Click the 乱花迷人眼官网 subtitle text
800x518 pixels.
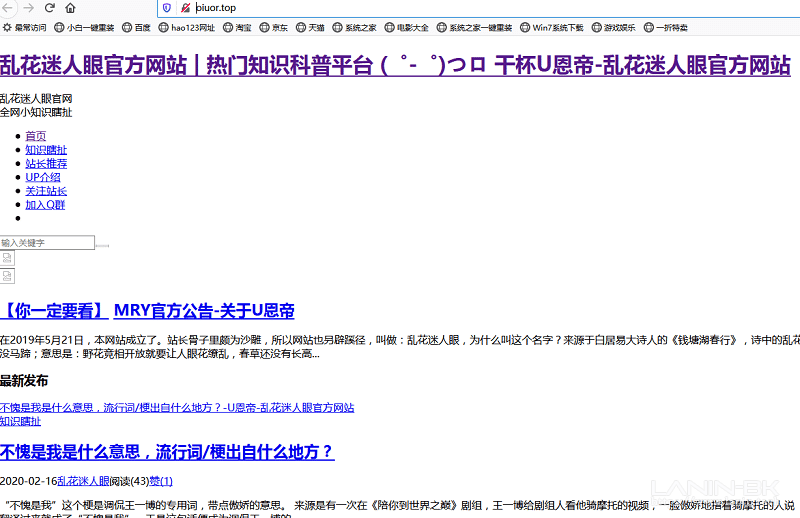pyautogui.click(x=36, y=98)
